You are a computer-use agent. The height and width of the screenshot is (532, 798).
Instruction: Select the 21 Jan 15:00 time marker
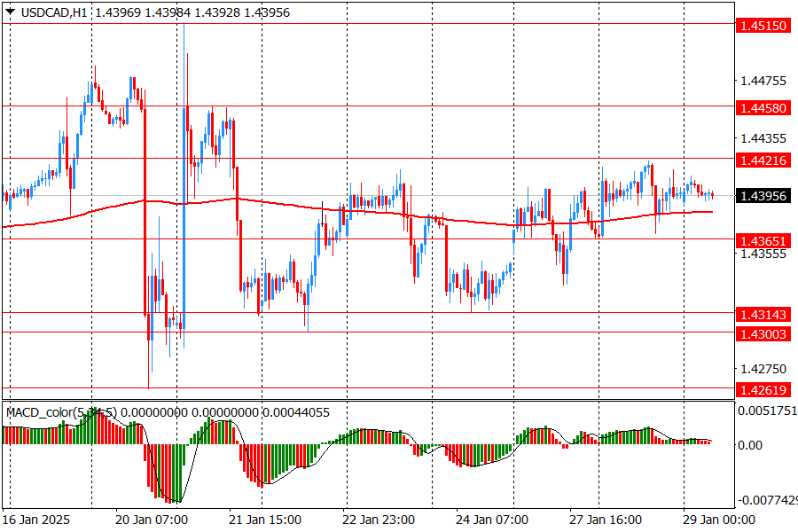click(x=265, y=520)
